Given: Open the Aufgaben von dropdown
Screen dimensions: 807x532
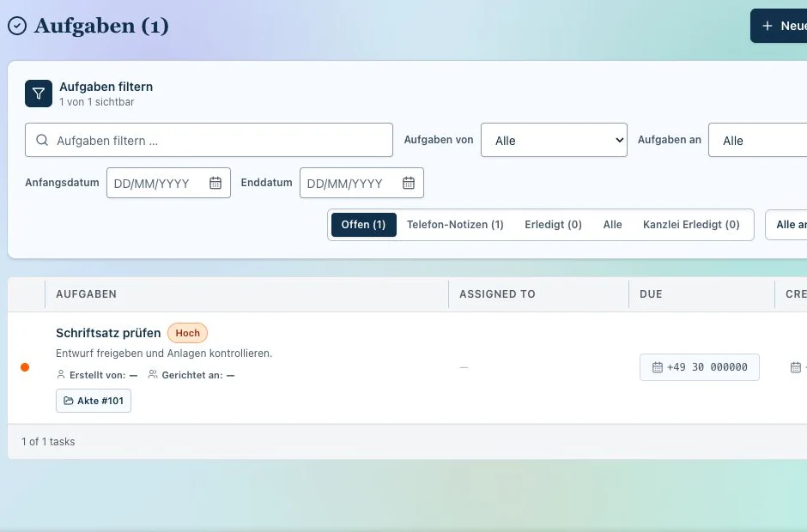Looking at the screenshot, I should click(x=554, y=140).
